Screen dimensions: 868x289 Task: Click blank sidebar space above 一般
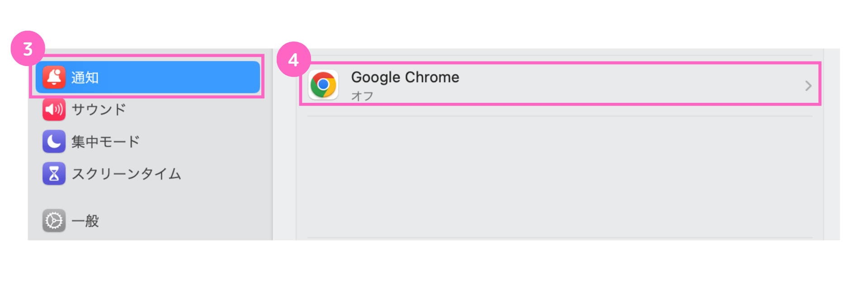pos(149,197)
